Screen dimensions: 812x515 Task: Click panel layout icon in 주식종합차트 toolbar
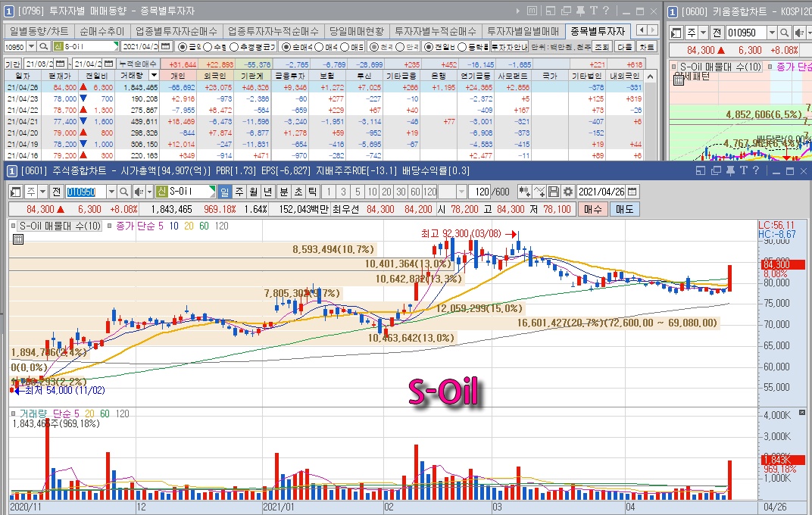[16, 192]
